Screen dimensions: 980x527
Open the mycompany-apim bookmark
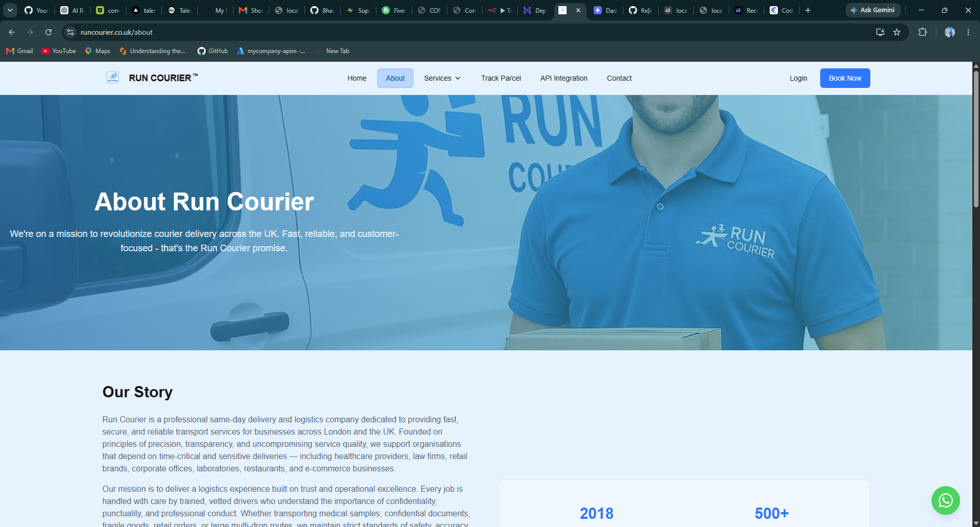click(271, 51)
